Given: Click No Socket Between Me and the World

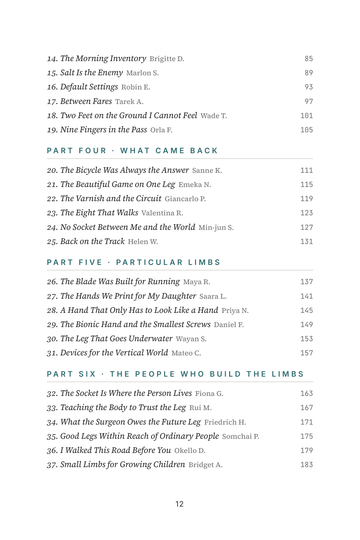Looking at the screenshot, I should [179, 227].
